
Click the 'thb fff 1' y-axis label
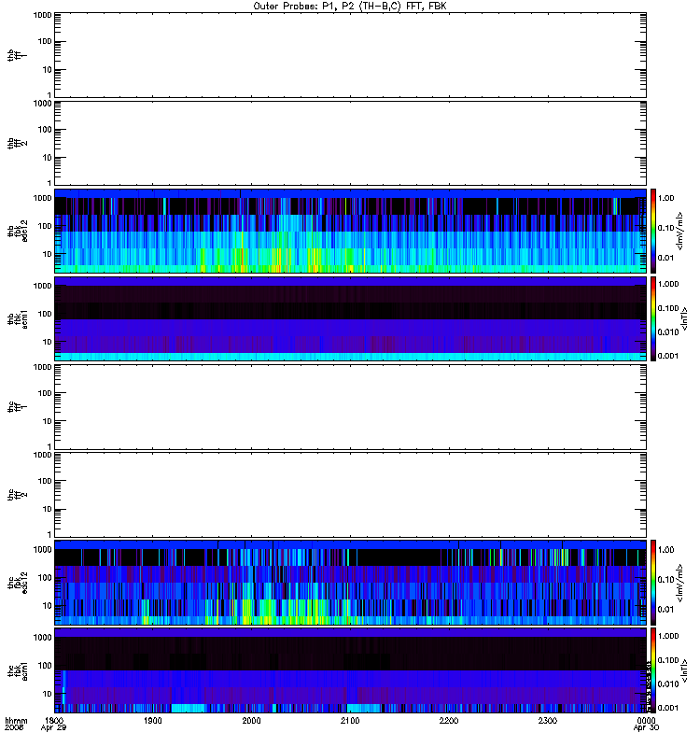point(18,56)
